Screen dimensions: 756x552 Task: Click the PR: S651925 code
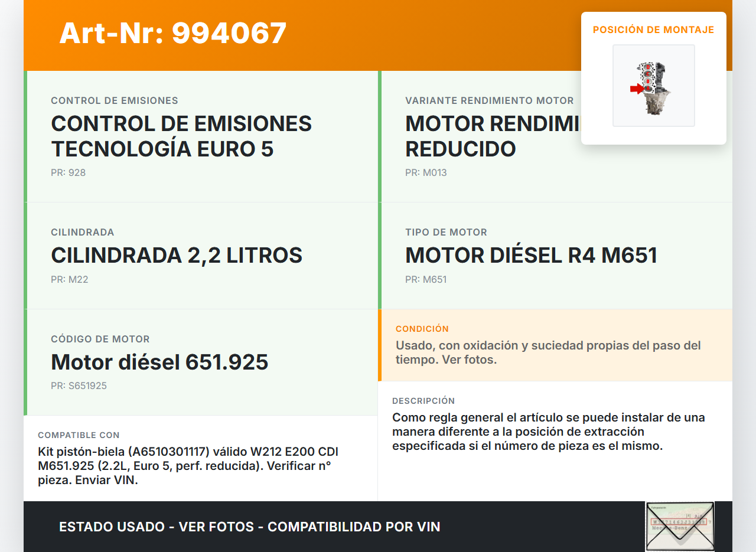click(79, 386)
